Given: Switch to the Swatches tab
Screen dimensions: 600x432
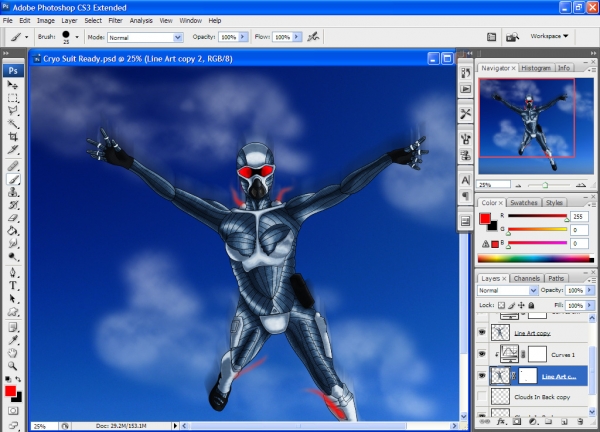Looking at the screenshot, I should coord(523,202).
